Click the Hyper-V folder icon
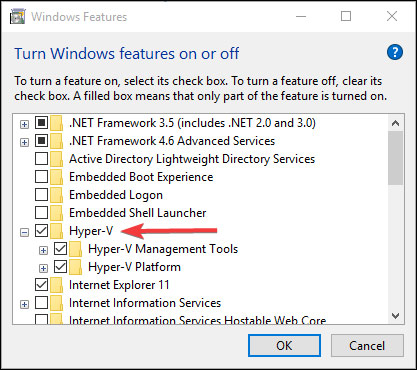The height and width of the screenshot is (370, 417). pyautogui.click(x=57, y=231)
